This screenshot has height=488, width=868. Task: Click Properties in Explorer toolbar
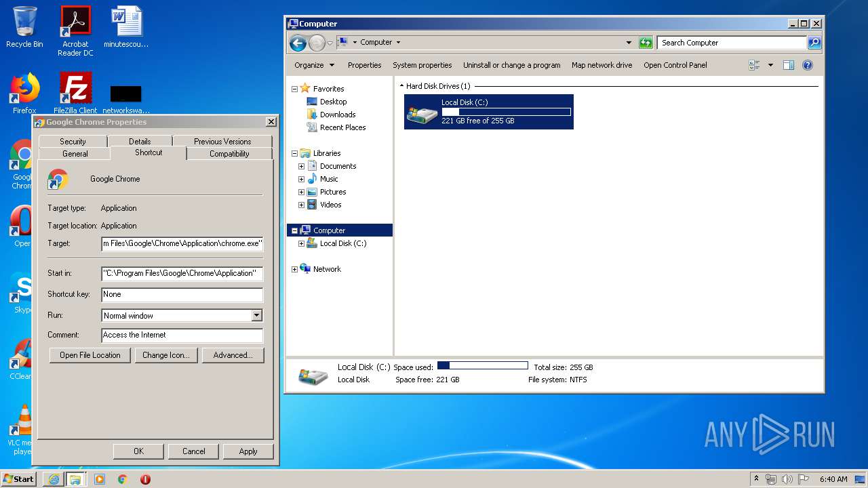point(364,65)
